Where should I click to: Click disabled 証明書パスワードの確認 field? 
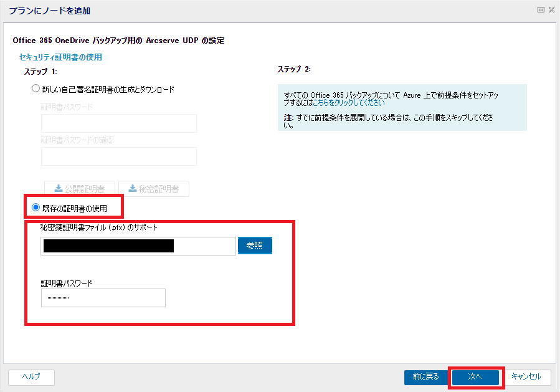click(119, 156)
